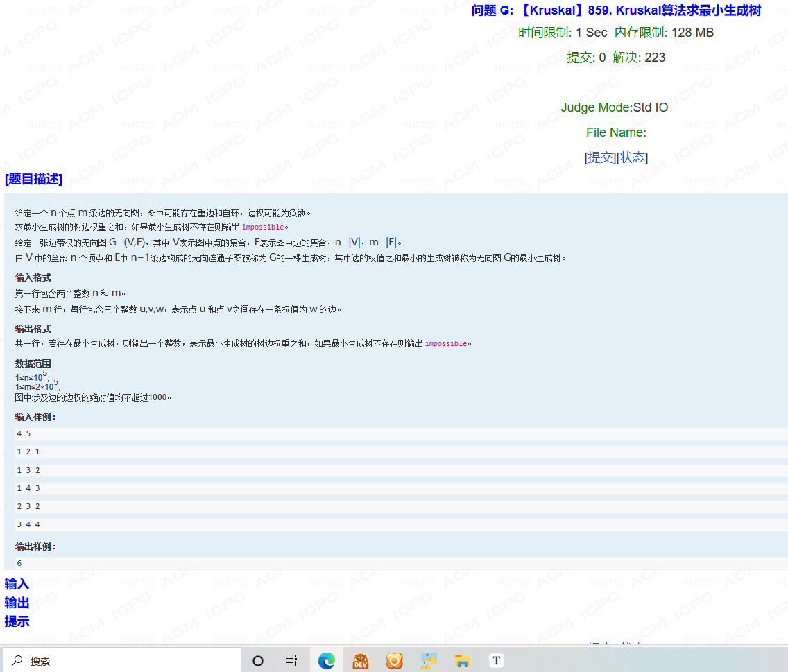This screenshot has width=788, height=672.
Task: Open Task View icon in taskbar
Action: [291, 660]
